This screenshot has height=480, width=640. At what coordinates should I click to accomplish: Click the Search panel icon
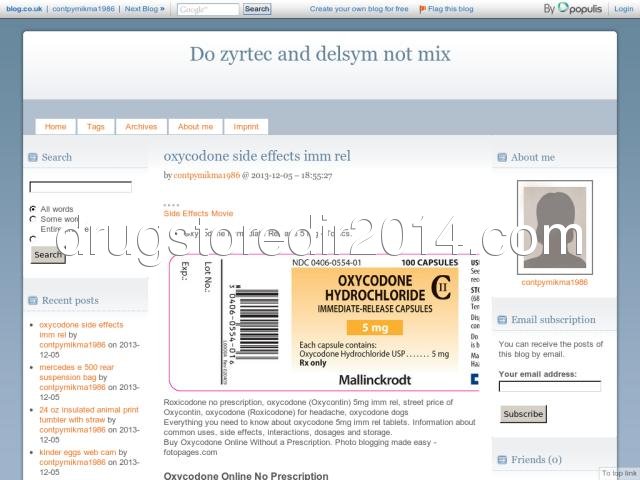[x=33, y=157]
